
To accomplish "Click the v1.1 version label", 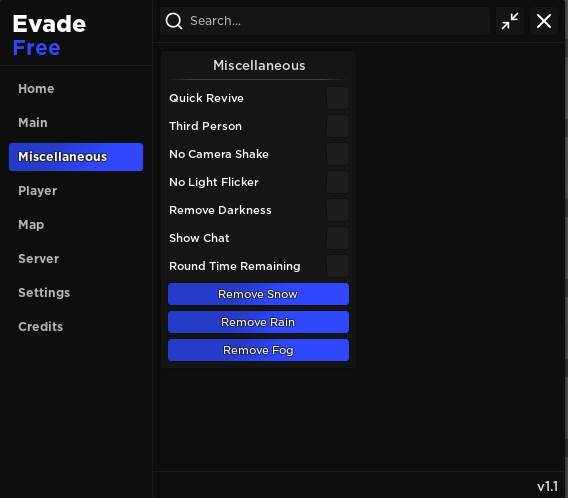I will [547, 486].
